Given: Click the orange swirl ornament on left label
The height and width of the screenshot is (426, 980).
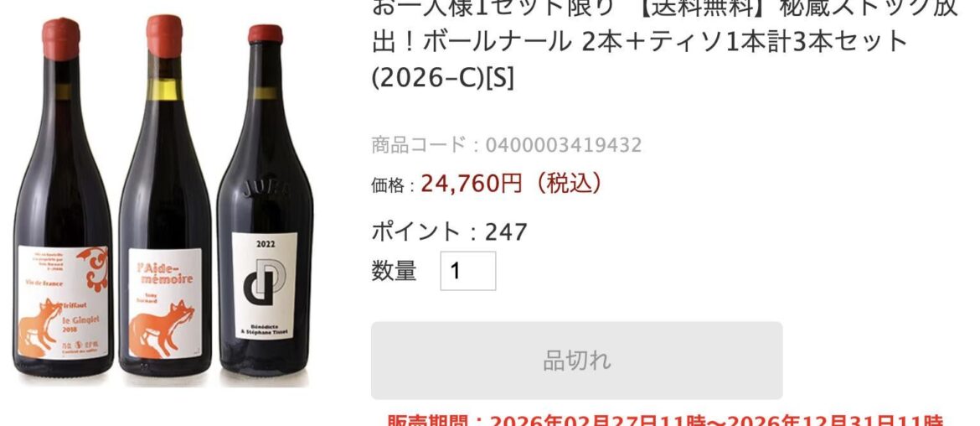Looking at the screenshot, I should pyautogui.click(x=96, y=269).
